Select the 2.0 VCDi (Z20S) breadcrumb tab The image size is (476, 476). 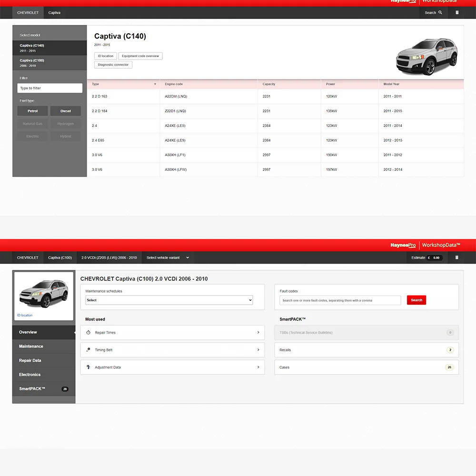tap(109, 258)
